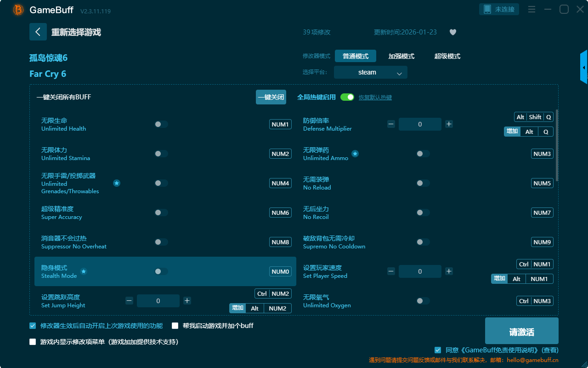
Task: Check the in-game trainer menu checkbox
Action: 33,342
